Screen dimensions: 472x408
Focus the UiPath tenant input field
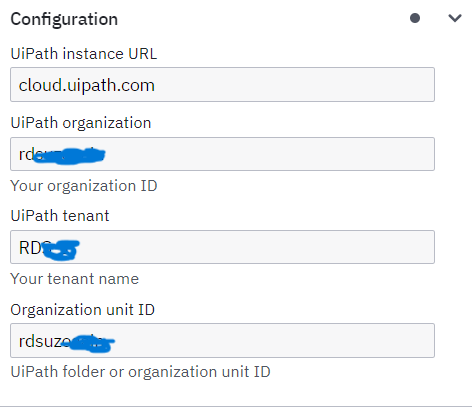pyautogui.click(x=222, y=247)
